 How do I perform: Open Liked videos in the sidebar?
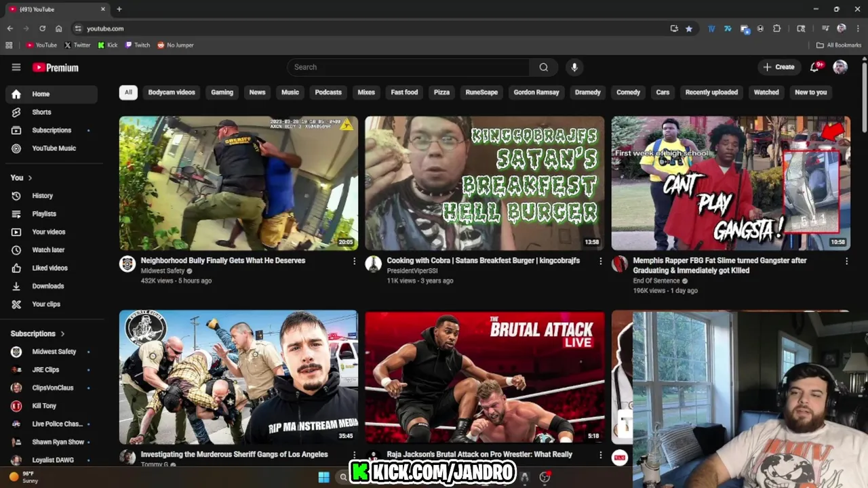pyautogui.click(x=52, y=268)
